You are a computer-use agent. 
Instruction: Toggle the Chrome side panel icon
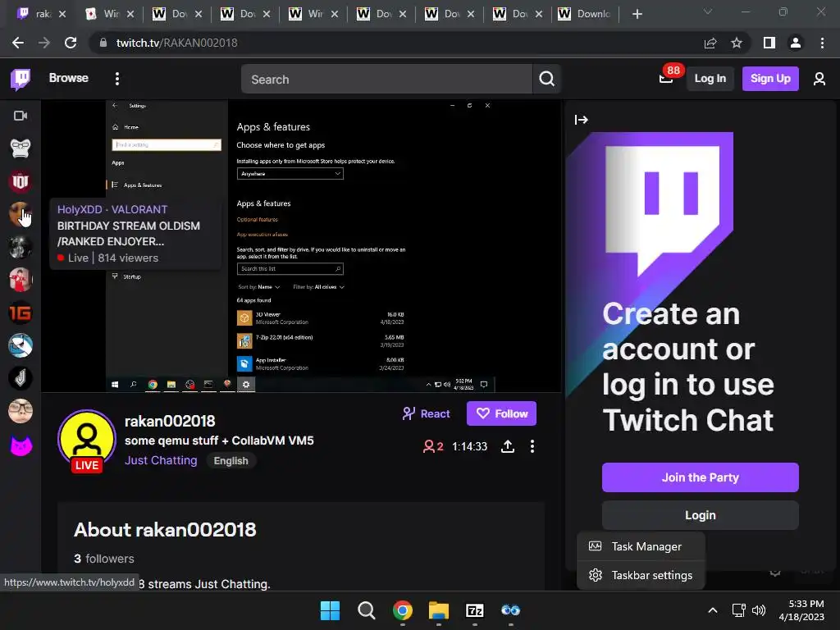point(769,43)
